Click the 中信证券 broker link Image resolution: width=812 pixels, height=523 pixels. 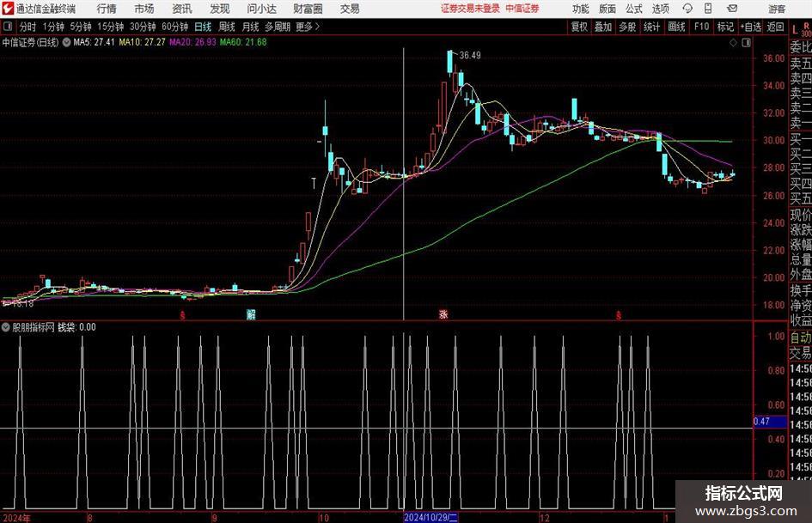[522, 9]
